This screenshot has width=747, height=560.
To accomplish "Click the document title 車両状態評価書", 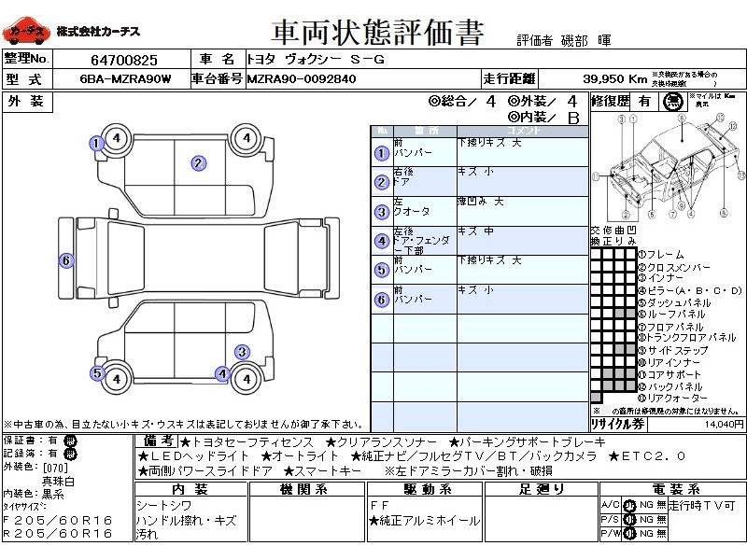I will click(x=377, y=33).
